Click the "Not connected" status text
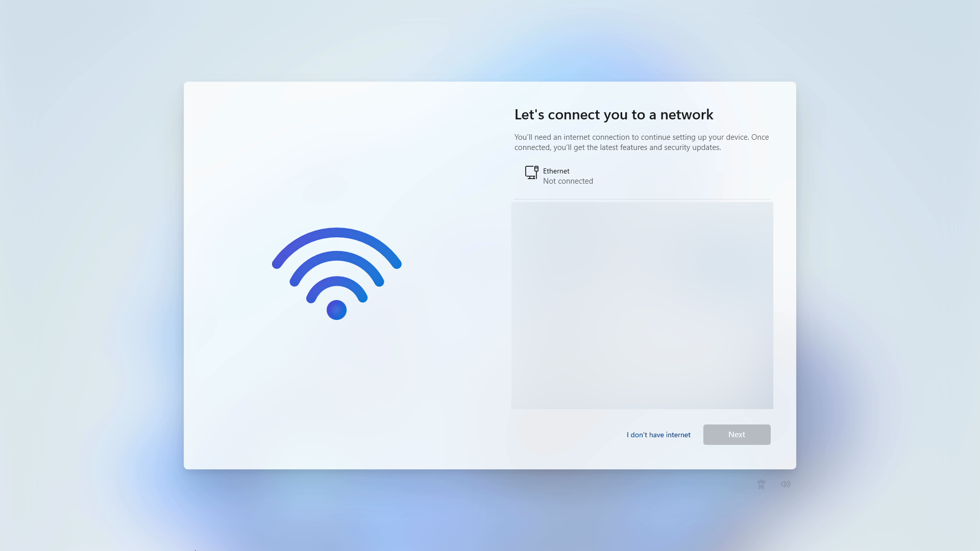 coord(568,181)
